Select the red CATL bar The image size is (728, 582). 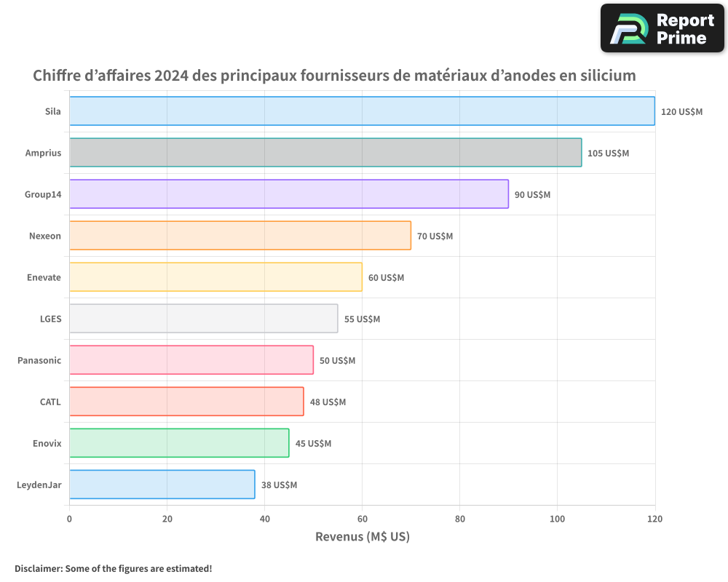tap(186, 402)
